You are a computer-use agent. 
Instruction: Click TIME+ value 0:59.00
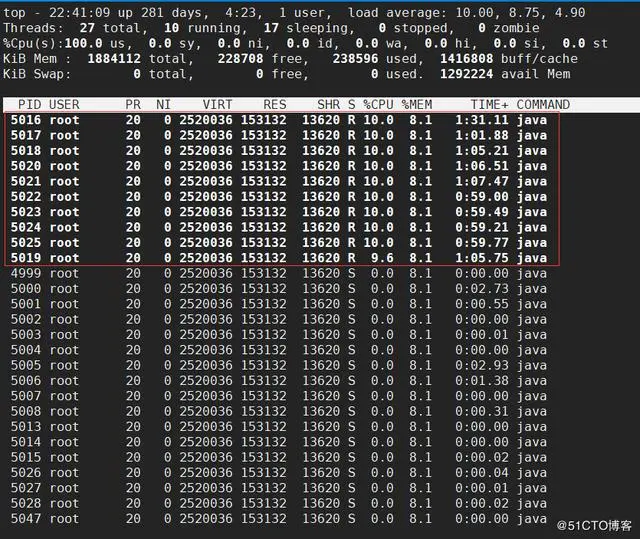[482, 197]
